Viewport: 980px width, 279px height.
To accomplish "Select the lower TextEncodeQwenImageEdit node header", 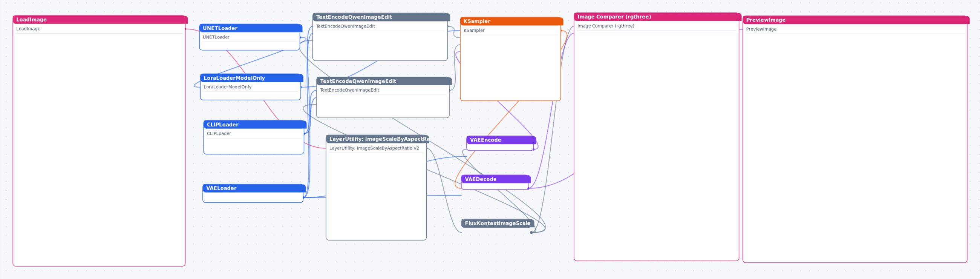I will tap(384, 81).
